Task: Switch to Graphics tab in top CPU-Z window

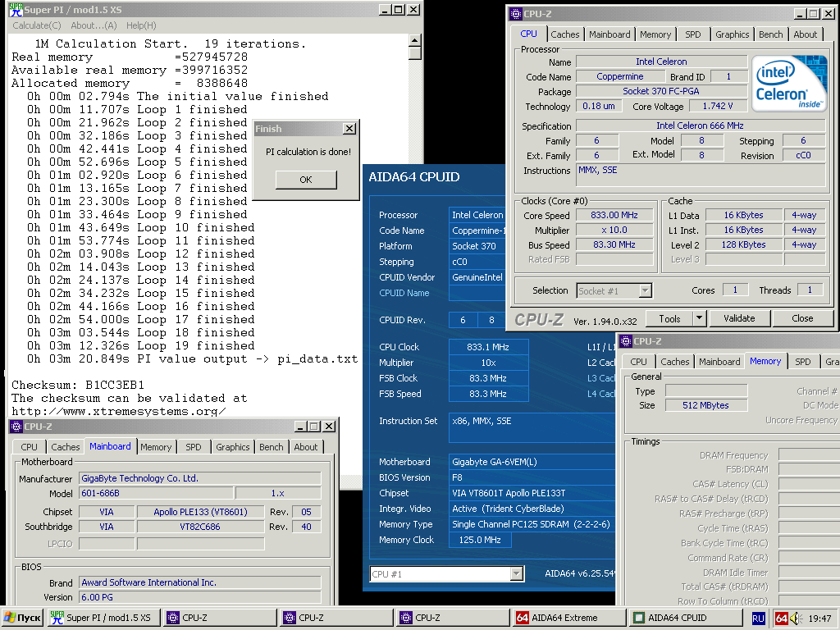Action: tap(733, 34)
